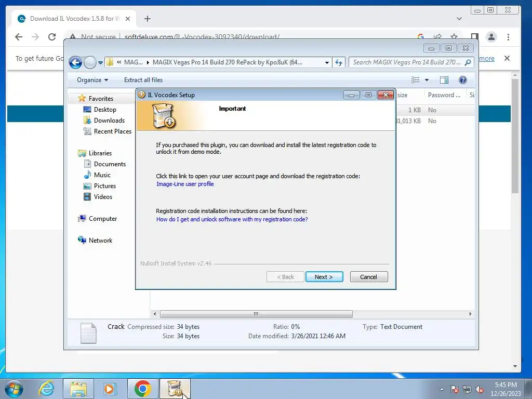Open Explorer help icon
532x399 pixels.
point(462,80)
